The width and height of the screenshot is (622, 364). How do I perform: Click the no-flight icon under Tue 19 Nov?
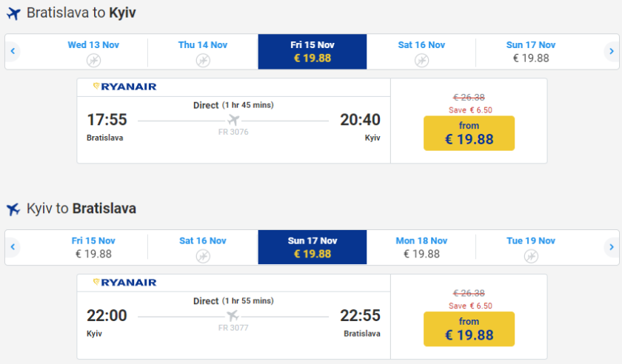[x=531, y=256]
